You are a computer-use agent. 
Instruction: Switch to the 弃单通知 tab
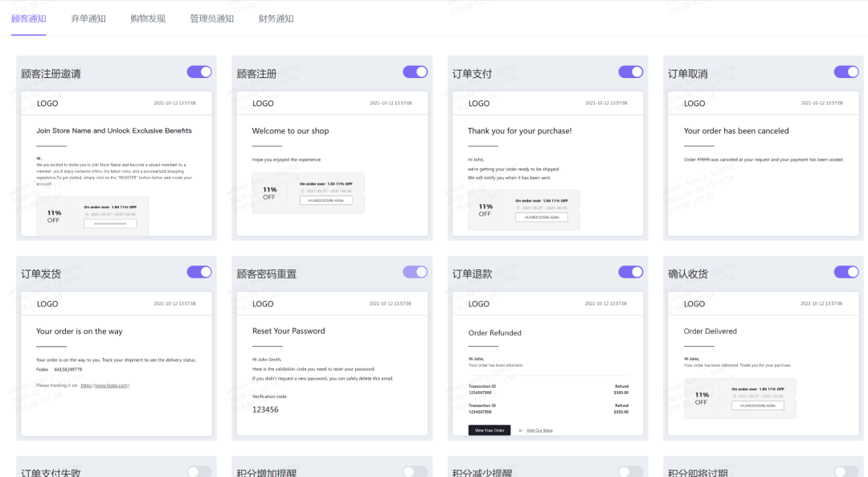click(88, 19)
